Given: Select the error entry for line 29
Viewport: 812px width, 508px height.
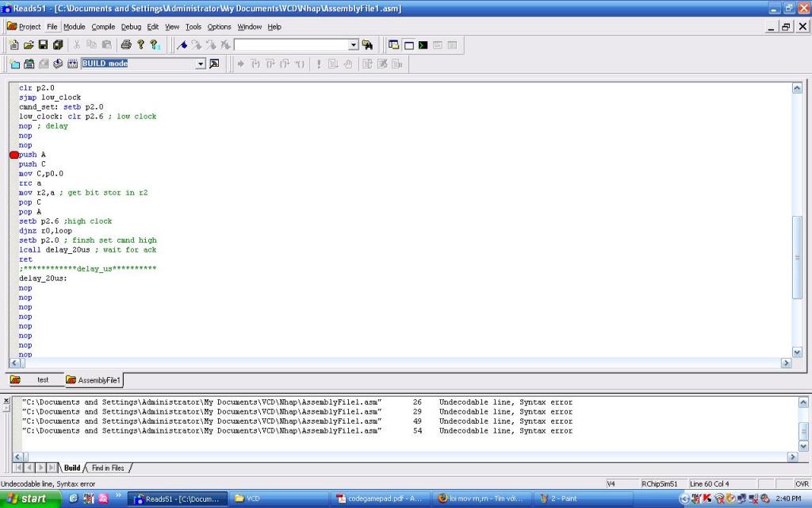Looking at the screenshot, I should click(x=297, y=412).
